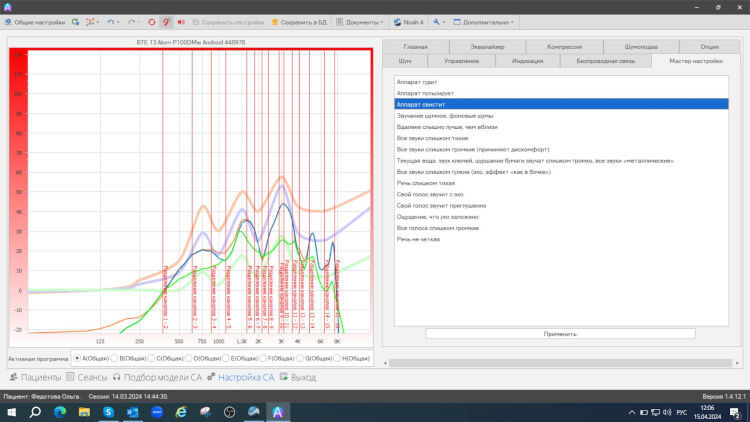Toggle the red ear icon
Viewport: 750px width, 422px height.
click(166, 22)
